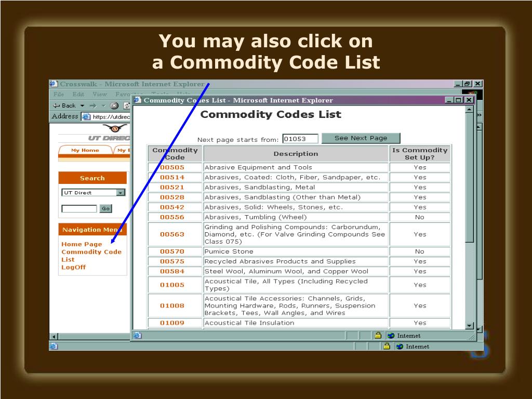Screen dimensions: 532x399
Task: Open View menu in Crosswalk window
Action: tap(100, 95)
